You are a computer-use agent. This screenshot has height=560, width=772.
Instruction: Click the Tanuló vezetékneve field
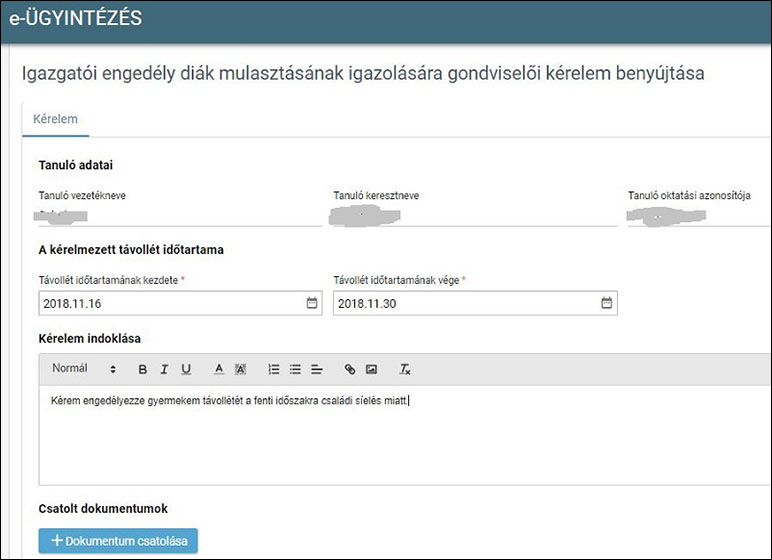coord(180,216)
